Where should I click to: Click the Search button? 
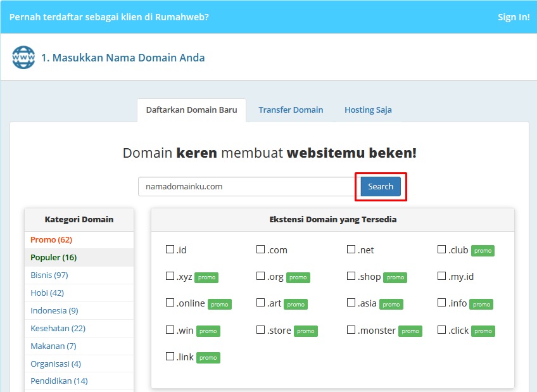tap(380, 186)
